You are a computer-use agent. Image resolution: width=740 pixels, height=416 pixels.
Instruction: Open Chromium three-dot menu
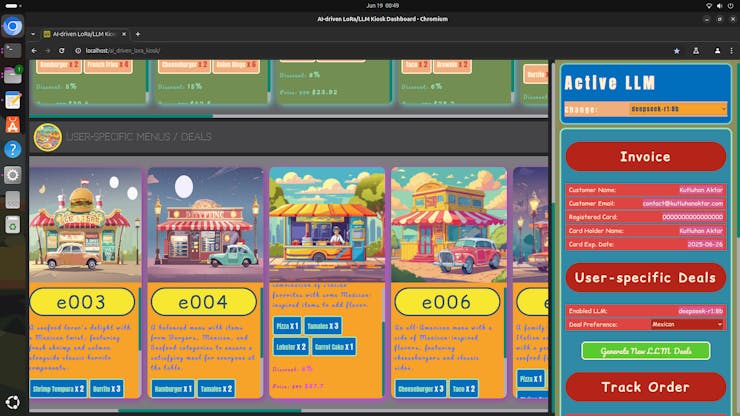[732, 51]
